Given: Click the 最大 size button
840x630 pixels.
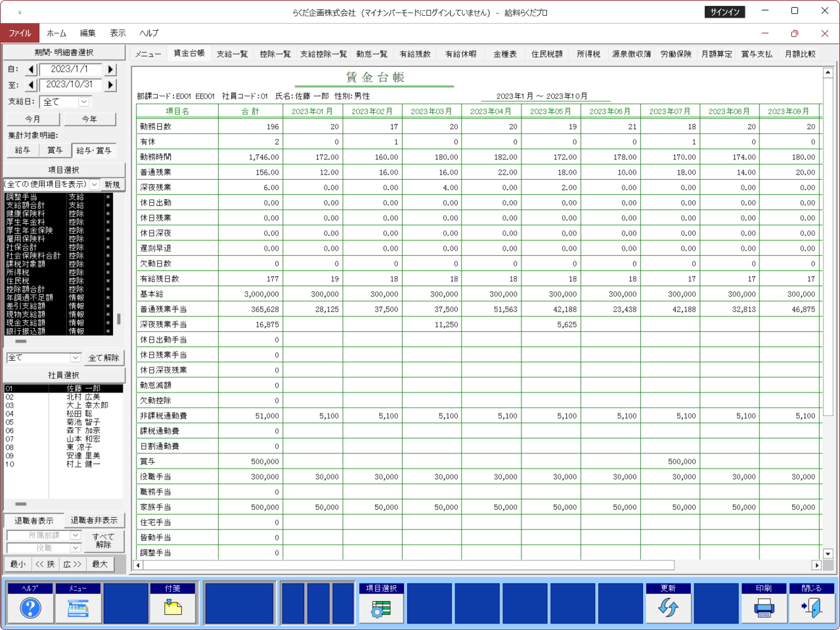Looking at the screenshot, I should click(x=100, y=564).
